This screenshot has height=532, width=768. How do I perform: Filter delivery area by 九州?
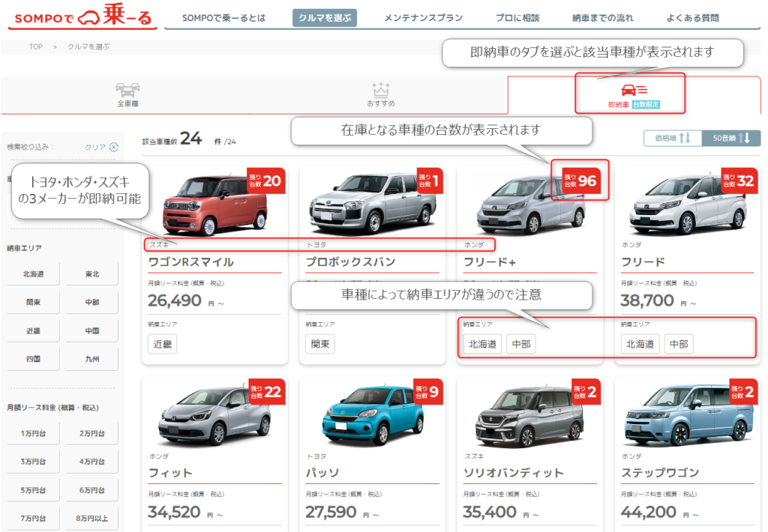(x=92, y=359)
